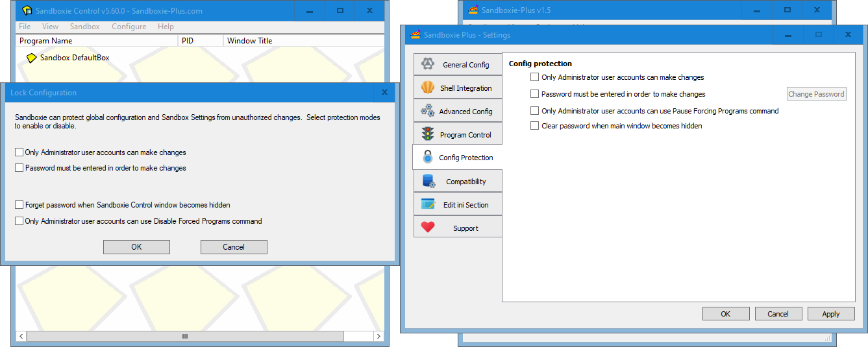Click the horizontal scrollbar in Sandboxie Control
The height and width of the screenshot is (347, 868).
185,337
